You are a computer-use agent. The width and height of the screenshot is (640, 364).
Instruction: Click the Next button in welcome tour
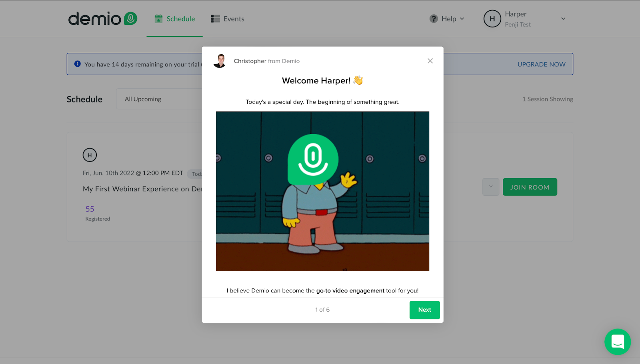(425, 310)
